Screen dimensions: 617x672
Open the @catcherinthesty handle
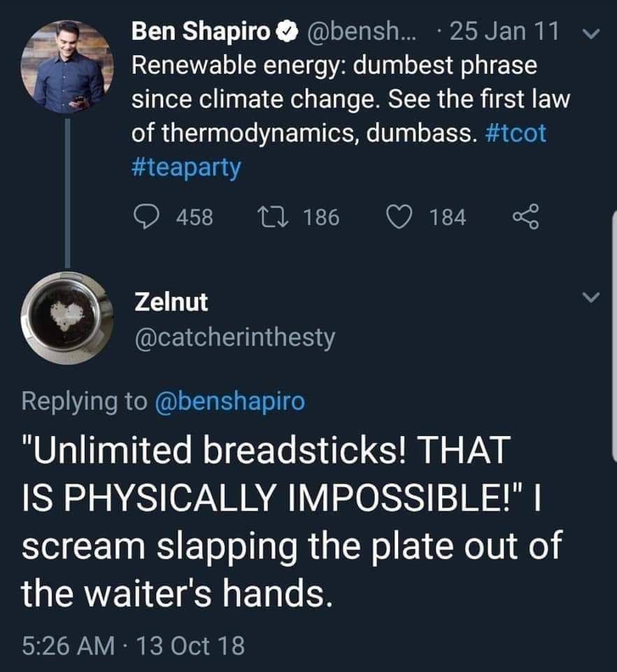[x=234, y=338]
